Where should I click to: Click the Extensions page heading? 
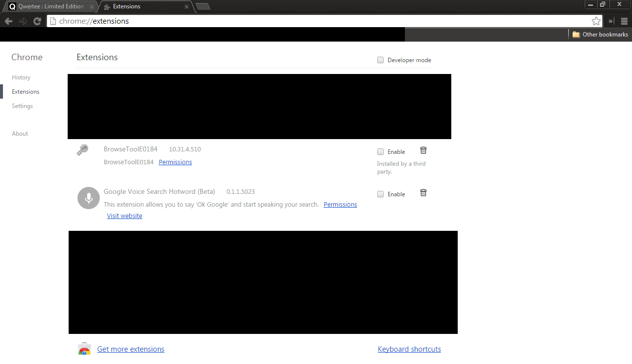click(x=97, y=57)
